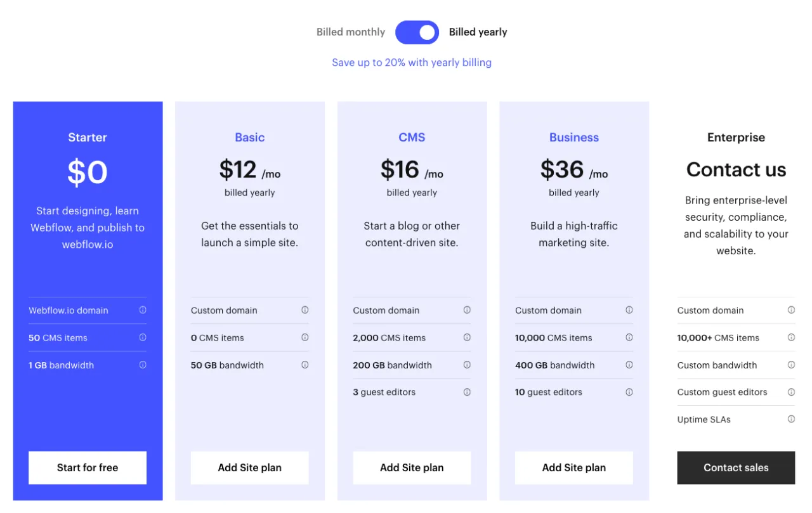Add Site plan for the Basic tier

click(250, 468)
